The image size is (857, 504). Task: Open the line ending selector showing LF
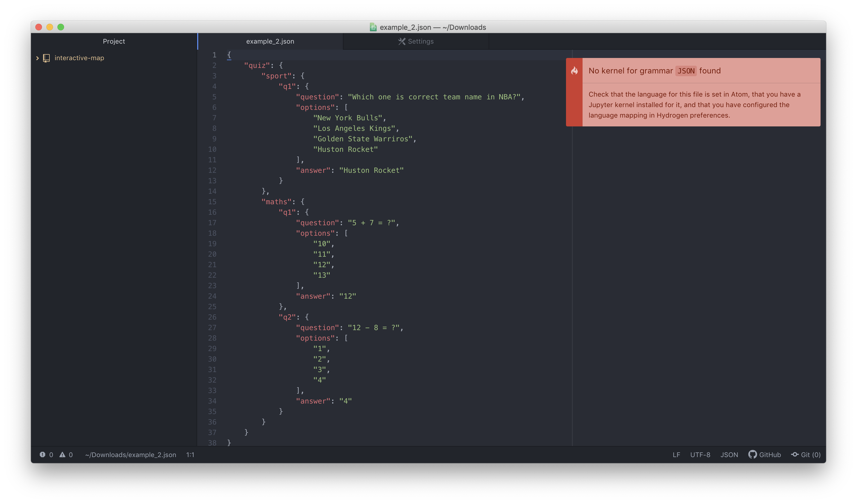[x=676, y=455]
